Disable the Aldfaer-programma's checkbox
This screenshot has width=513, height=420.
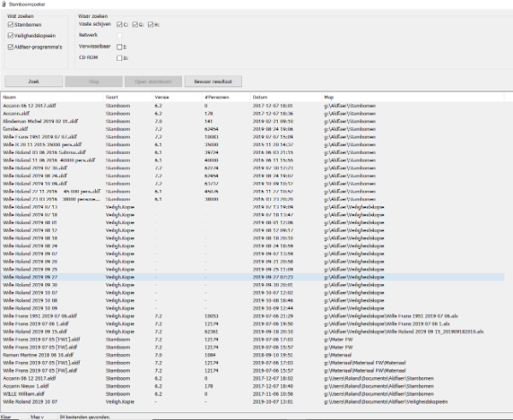pyautogui.click(x=10, y=47)
